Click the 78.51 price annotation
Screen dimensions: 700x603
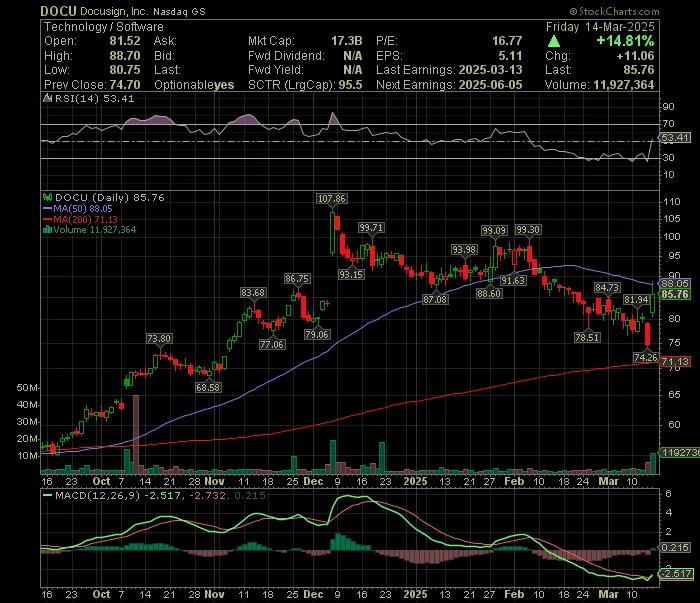[587, 337]
